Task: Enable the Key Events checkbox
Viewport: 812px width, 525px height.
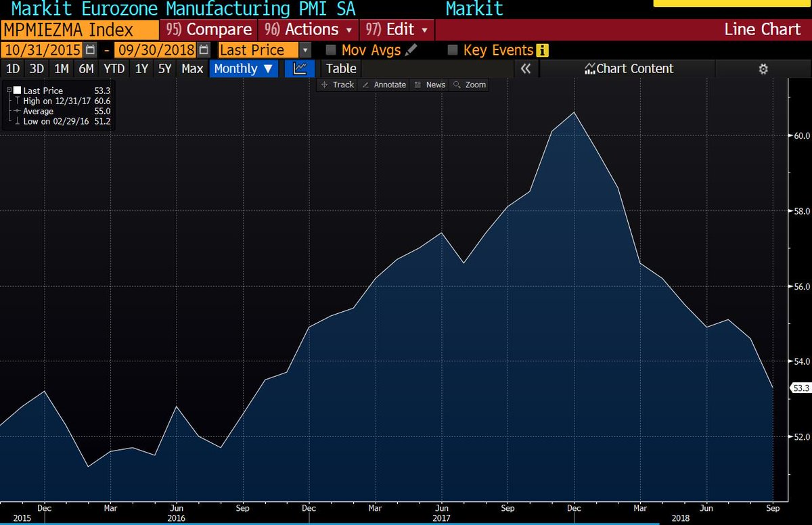Action: [453, 50]
